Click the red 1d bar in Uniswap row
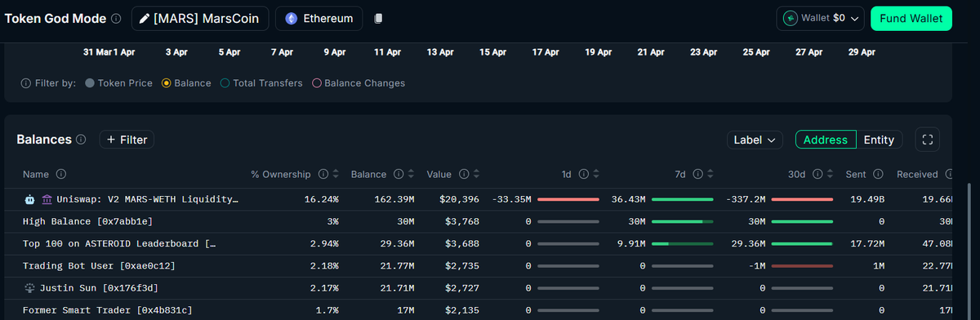980x320 pixels. pyautogui.click(x=568, y=199)
